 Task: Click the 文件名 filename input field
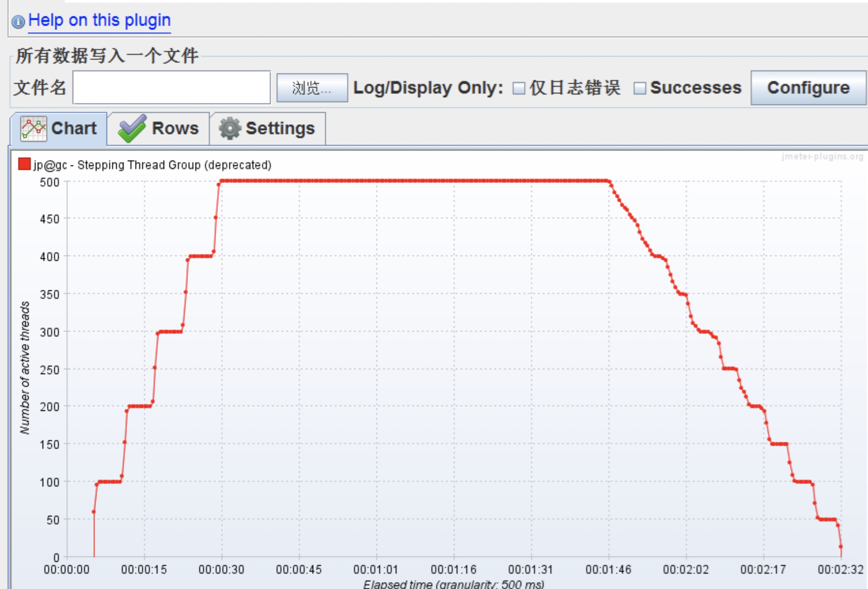click(x=172, y=88)
